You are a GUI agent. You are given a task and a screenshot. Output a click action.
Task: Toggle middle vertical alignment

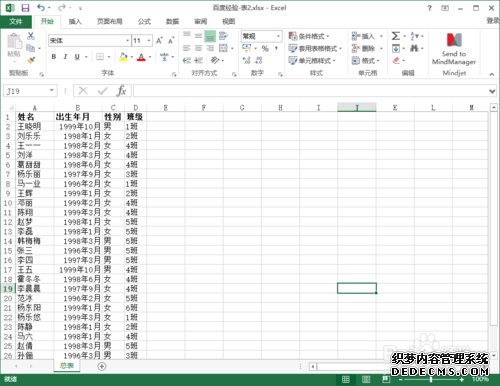click(x=198, y=36)
